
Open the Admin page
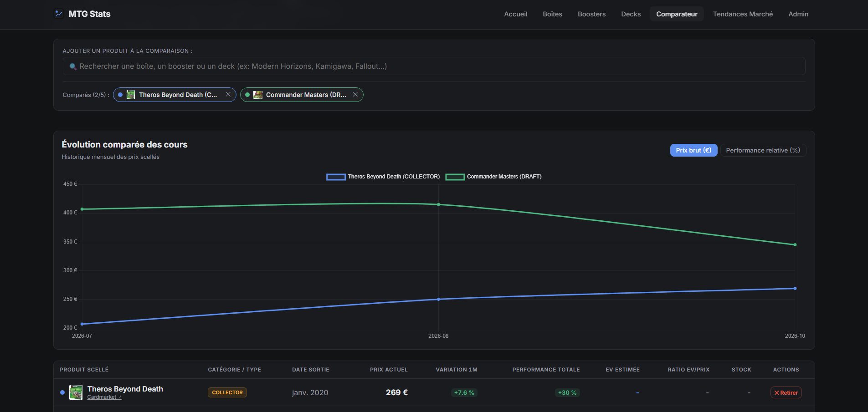tap(798, 14)
